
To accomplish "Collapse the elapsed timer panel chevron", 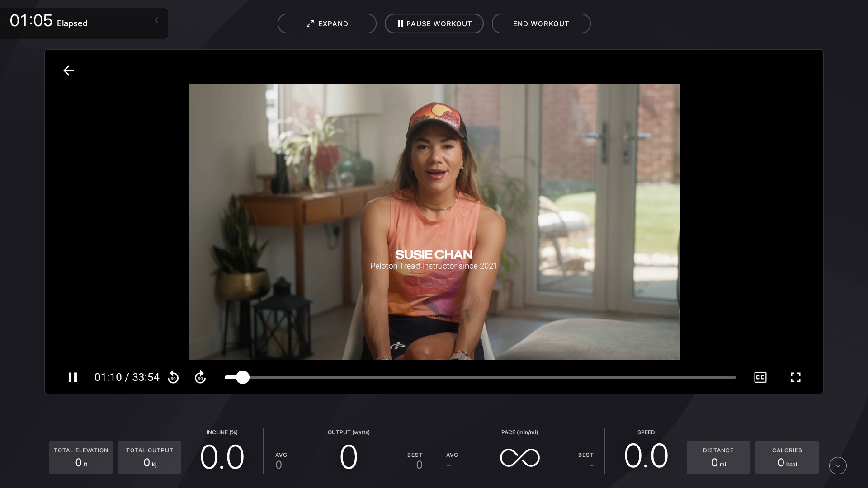I will (156, 20).
